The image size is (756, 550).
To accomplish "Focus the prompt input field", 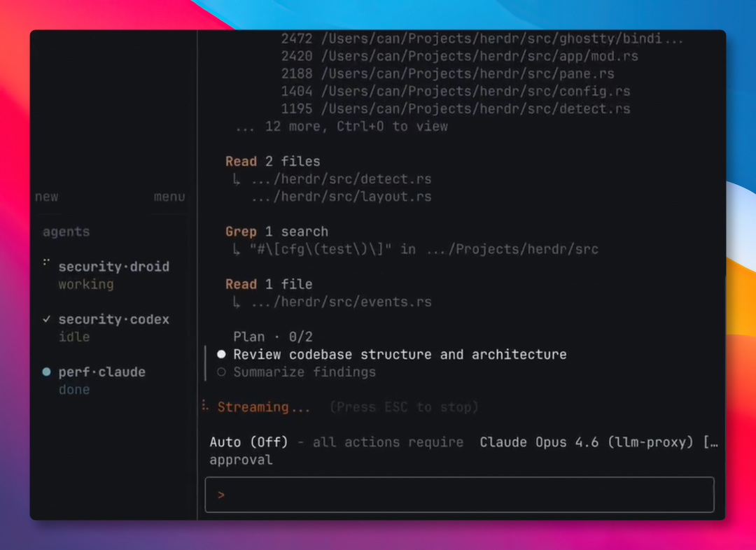I will click(459, 495).
